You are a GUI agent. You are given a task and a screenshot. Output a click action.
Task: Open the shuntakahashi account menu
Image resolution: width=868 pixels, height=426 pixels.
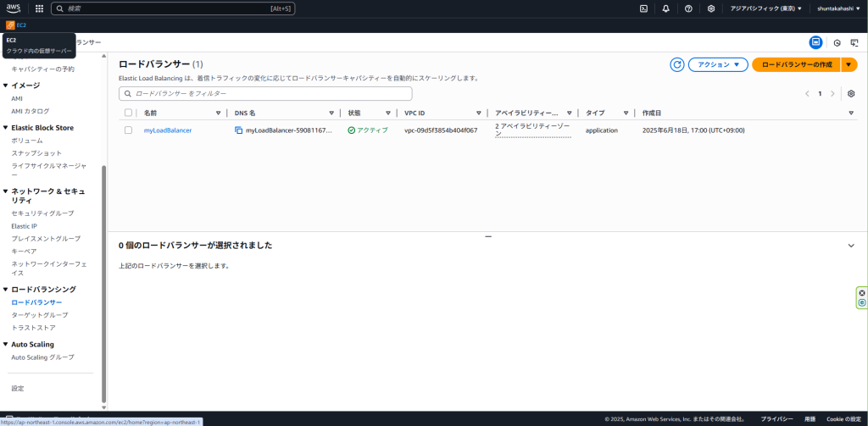(x=838, y=8)
